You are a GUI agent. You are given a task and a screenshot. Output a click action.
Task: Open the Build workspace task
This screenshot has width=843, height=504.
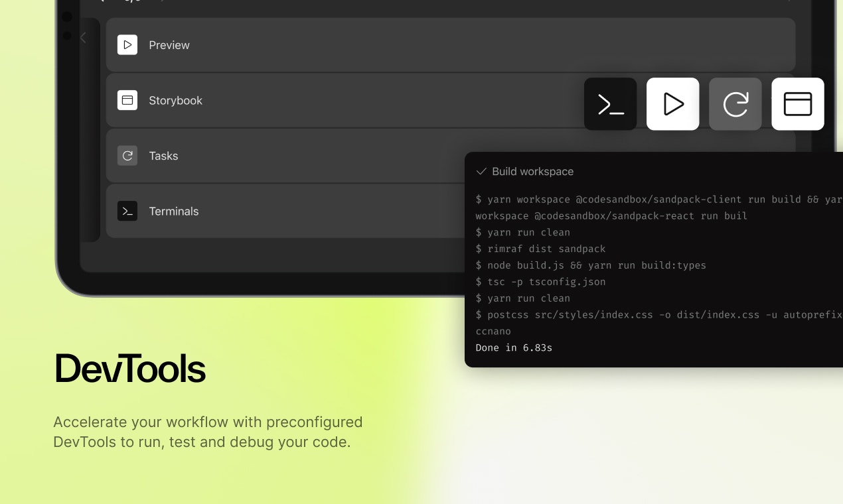(x=532, y=171)
